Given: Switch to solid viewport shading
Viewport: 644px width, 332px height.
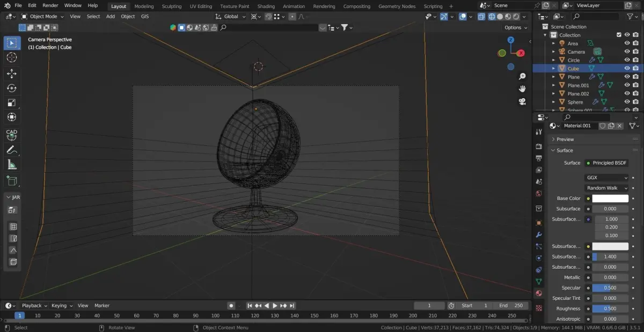Looking at the screenshot, I should point(500,17).
